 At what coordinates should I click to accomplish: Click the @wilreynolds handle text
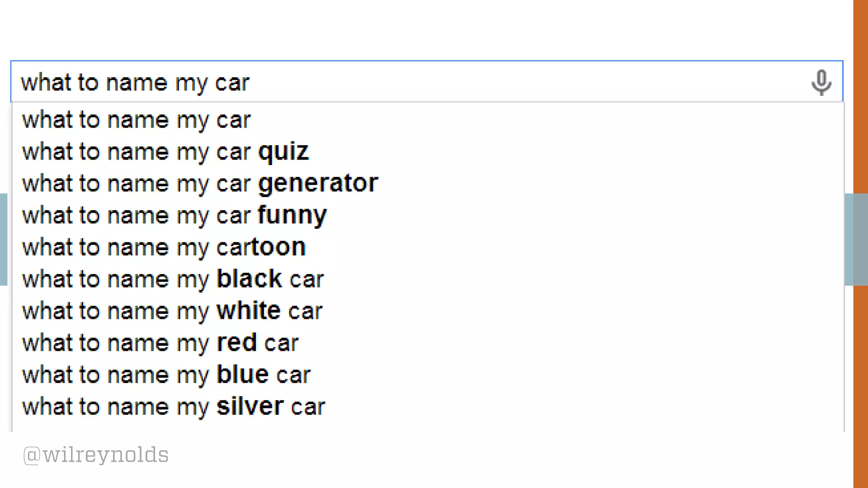[x=96, y=455]
